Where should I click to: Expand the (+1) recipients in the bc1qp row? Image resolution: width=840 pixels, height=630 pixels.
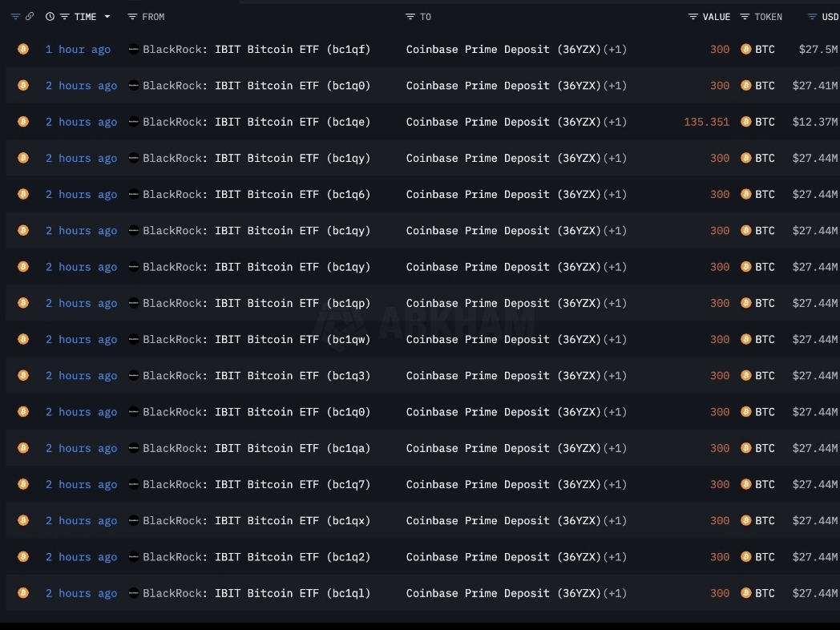pos(615,303)
